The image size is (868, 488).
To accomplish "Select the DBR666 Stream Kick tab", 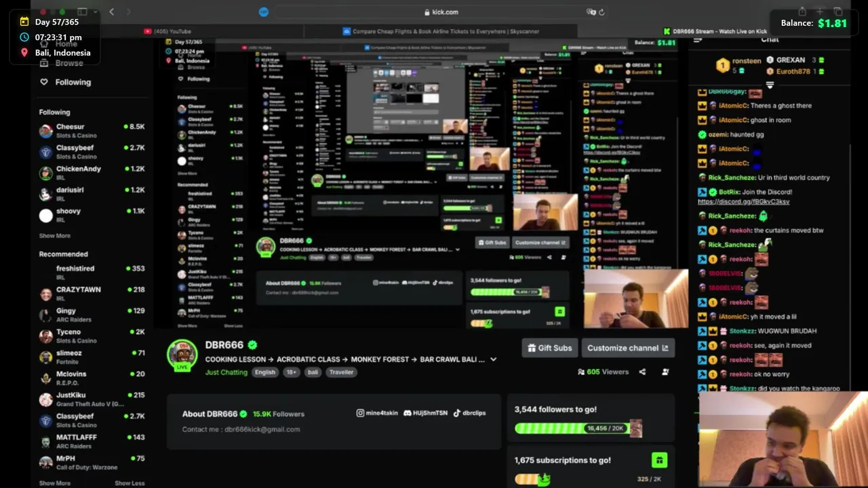I will point(715,31).
